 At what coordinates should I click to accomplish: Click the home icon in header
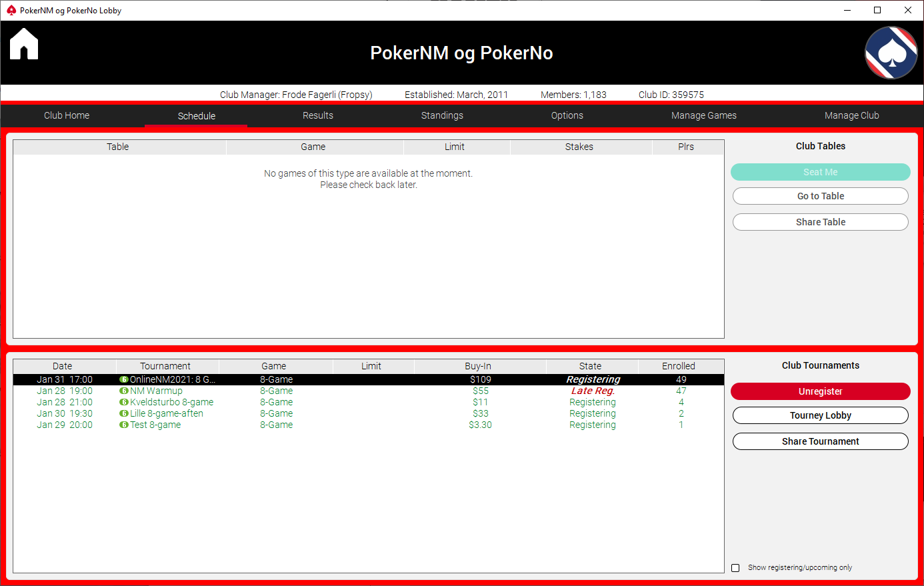coord(24,44)
